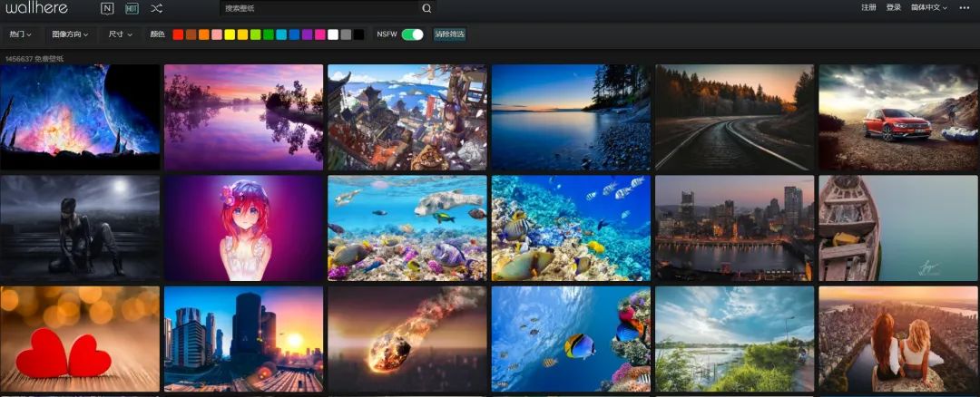980x397 pixels.
Task: Filter by golden yellow color swatch
Action: click(242, 34)
